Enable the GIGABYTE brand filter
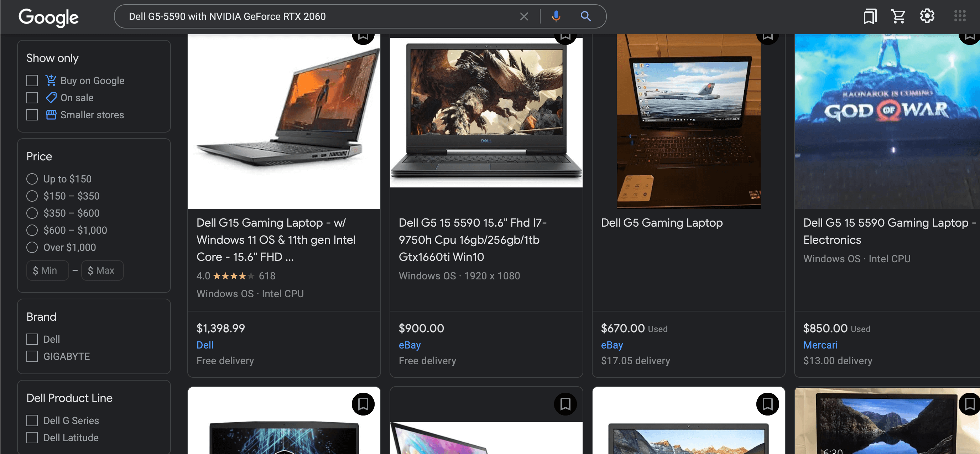980x454 pixels. [x=32, y=356]
